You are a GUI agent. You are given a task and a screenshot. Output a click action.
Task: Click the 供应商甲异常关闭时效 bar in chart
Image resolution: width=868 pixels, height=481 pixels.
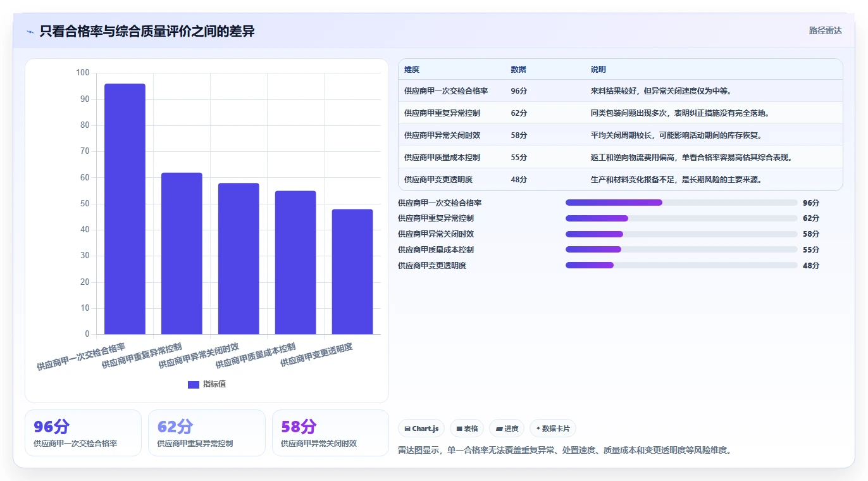(239, 258)
